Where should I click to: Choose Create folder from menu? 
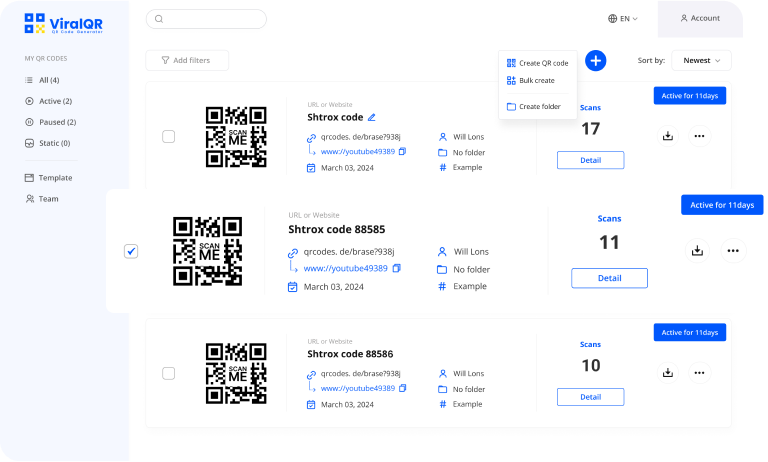point(533,106)
